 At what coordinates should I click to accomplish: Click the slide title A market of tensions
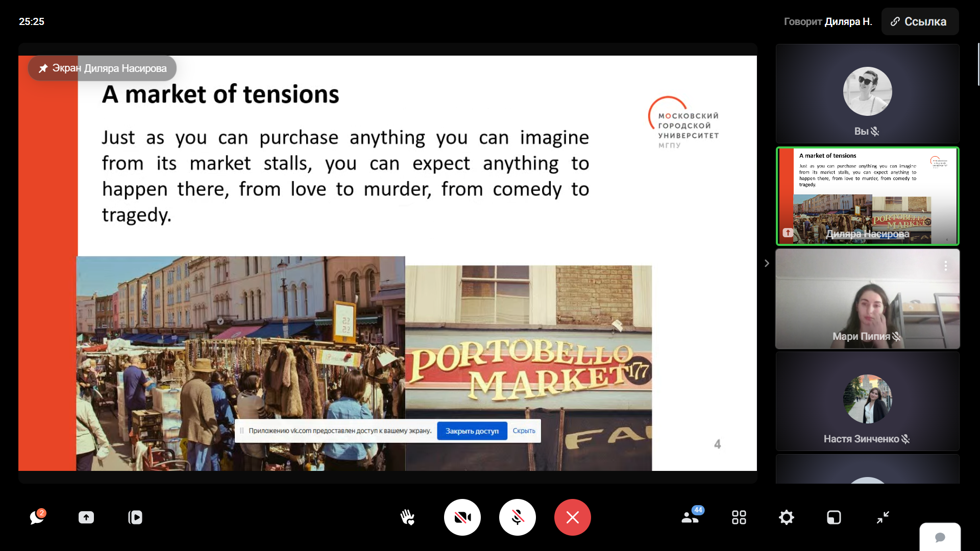[x=220, y=94]
